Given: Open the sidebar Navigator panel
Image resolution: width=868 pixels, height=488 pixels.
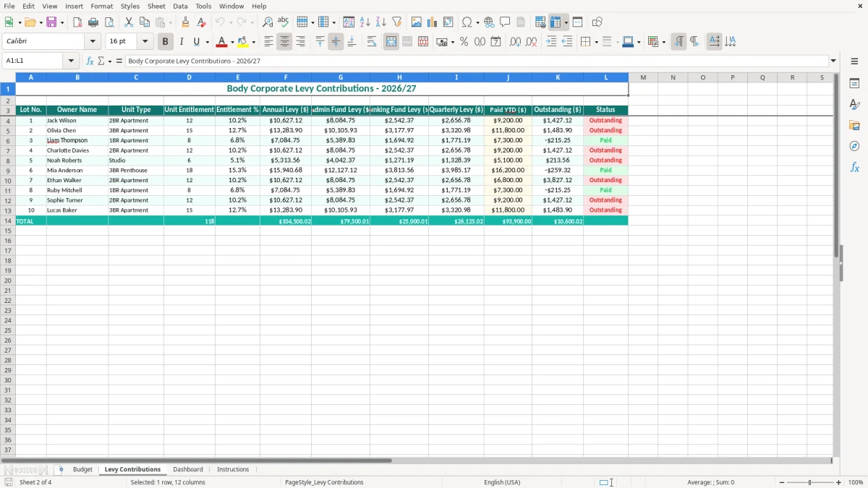Looking at the screenshot, I should click(x=854, y=146).
